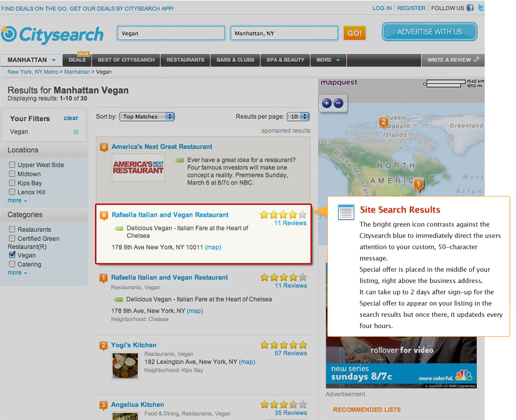This screenshot has width=516, height=420.
Task: Check the Lenox Hill location filter
Action: pos(12,191)
